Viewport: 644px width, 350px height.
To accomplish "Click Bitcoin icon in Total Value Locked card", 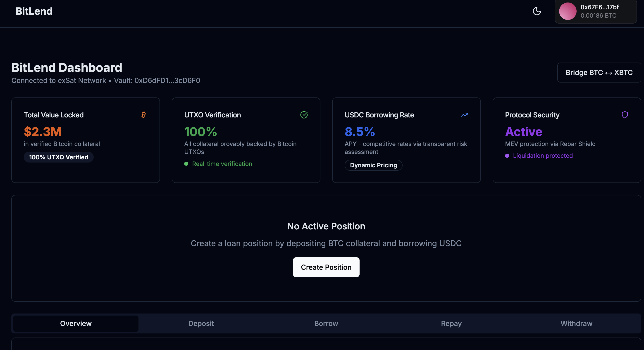I will (143, 115).
